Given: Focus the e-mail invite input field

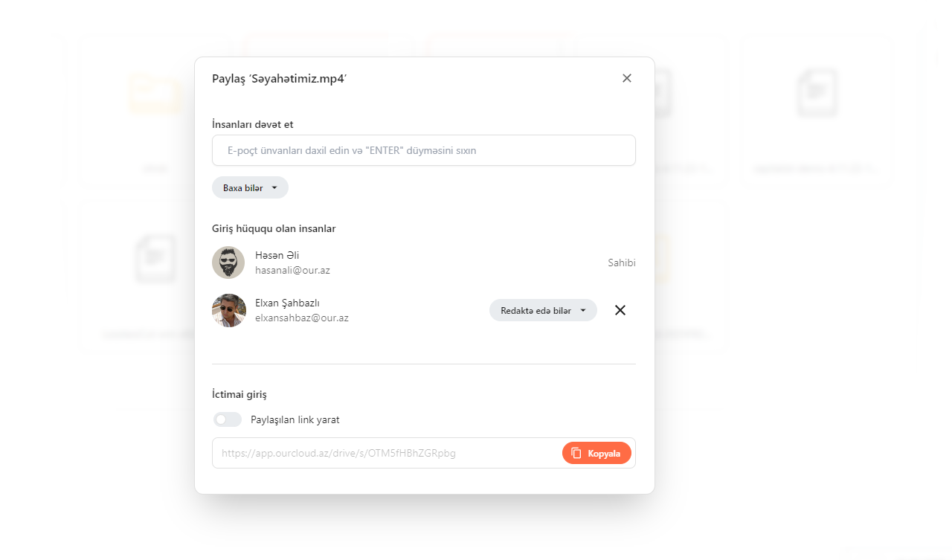Looking at the screenshot, I should 424,150.
